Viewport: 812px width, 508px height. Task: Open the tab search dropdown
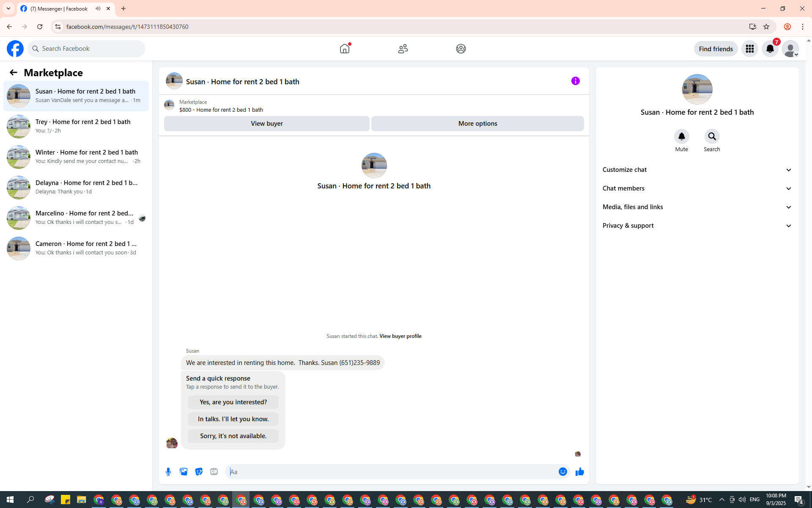8,8
